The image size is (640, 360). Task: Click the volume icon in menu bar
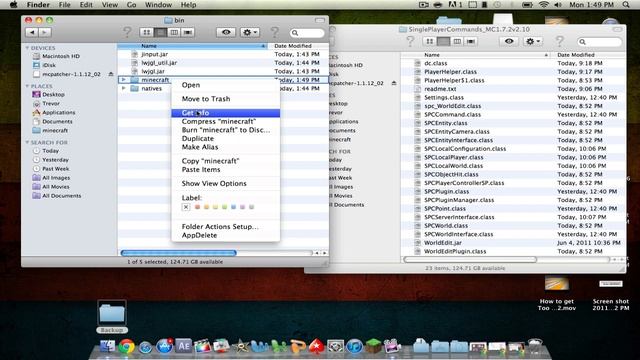(558, 5)
